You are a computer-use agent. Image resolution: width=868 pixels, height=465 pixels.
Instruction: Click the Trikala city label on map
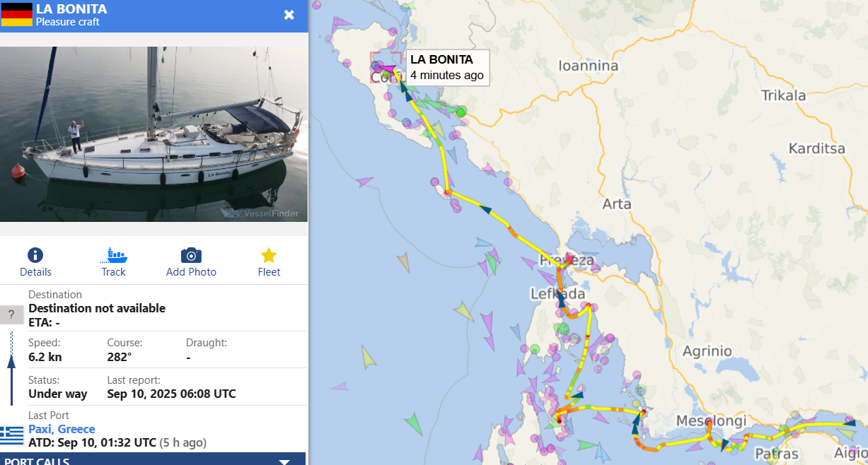click(x=783, y=95)
